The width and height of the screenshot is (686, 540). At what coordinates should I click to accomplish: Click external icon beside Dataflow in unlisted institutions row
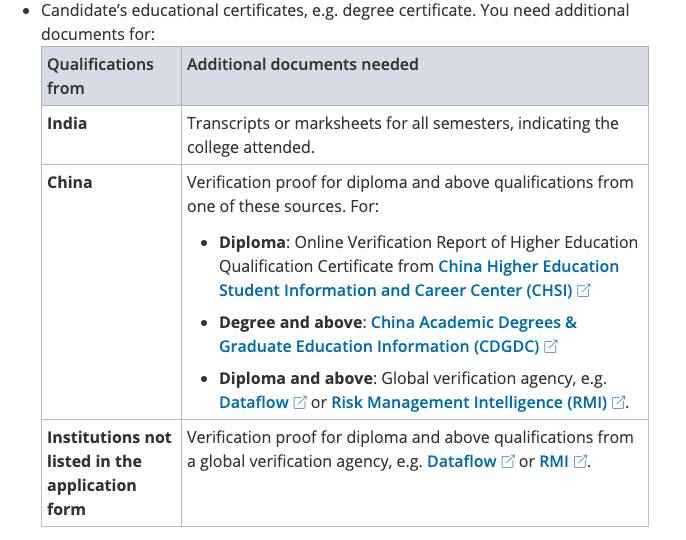coord(508,462)
